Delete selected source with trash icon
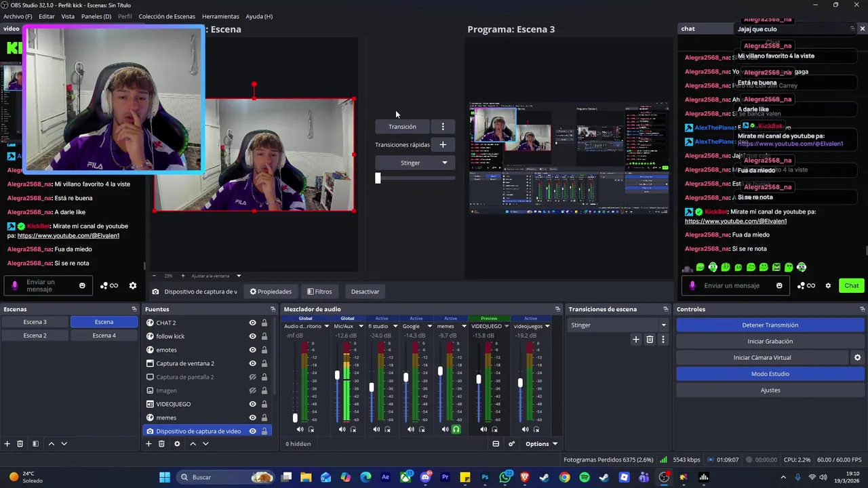 click(161, 444)
